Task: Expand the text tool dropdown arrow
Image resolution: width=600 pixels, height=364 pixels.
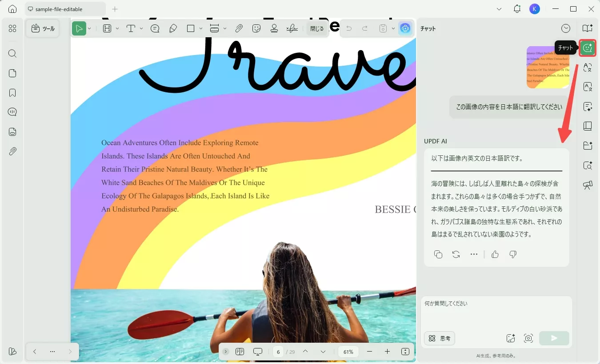Action: [141, 28]
